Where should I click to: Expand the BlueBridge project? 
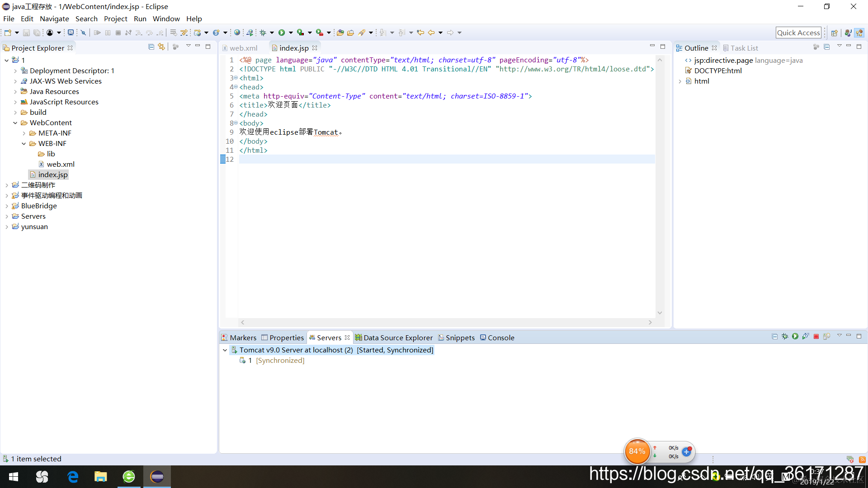(6, 206)
